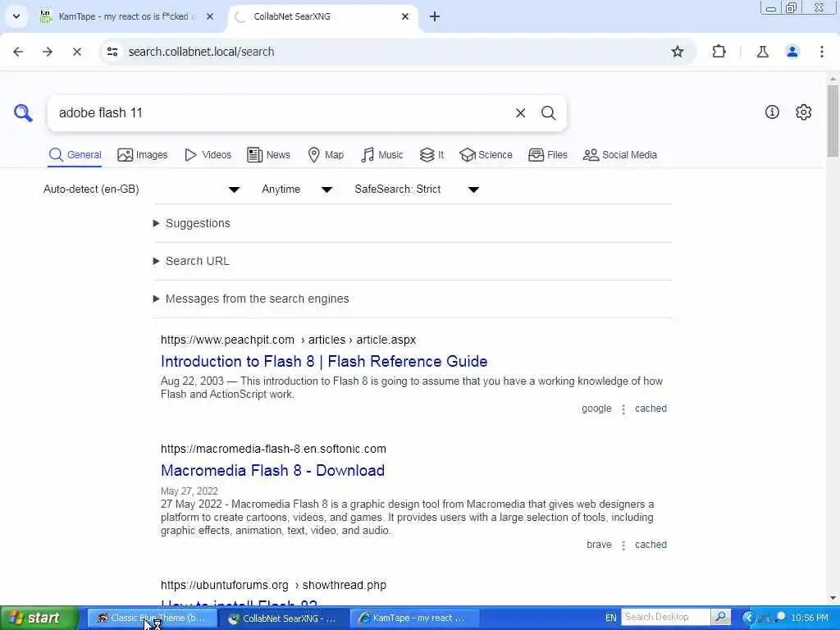The image size is (840, 630).
Task: Click the Search Desktop taskbar field
Action: 665,617
